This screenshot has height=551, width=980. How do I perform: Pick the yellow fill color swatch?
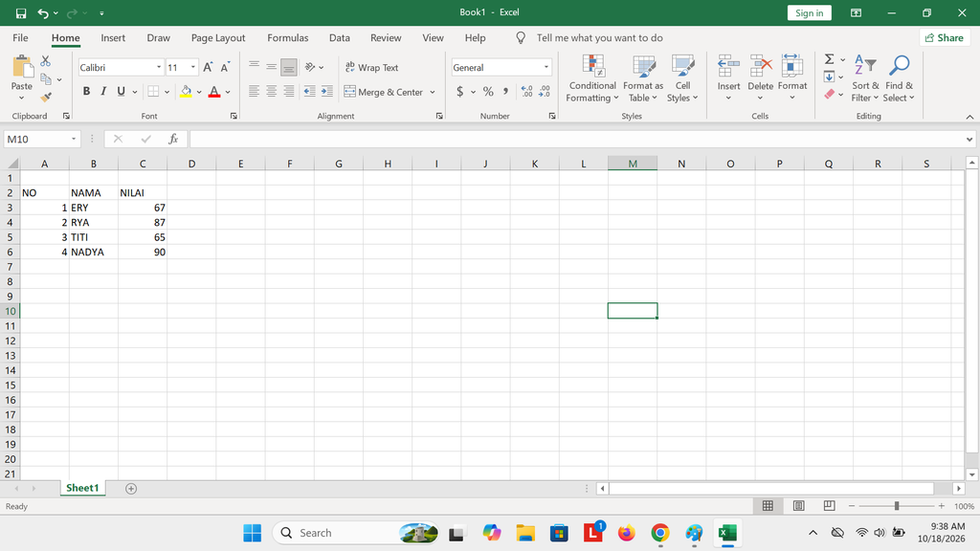(186, 92)
